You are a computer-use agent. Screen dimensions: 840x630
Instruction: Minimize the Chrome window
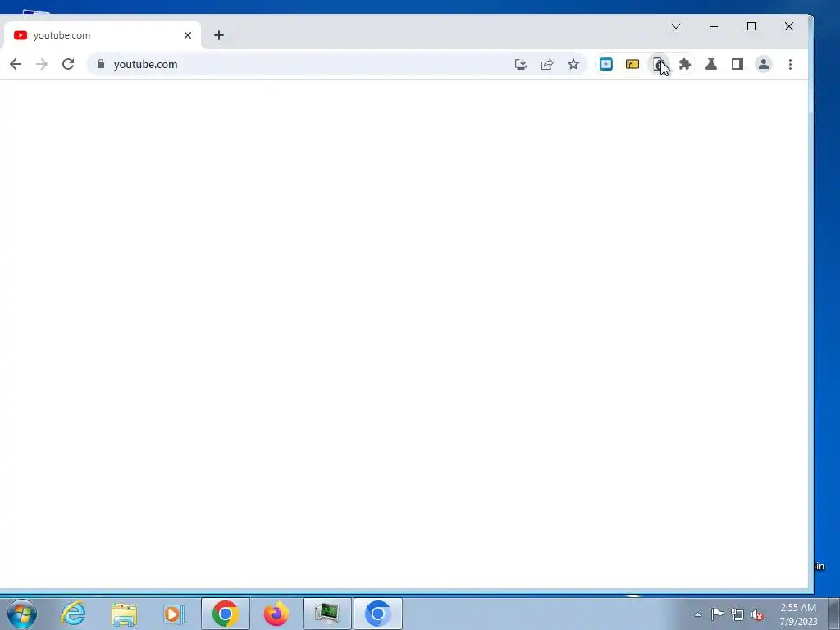(714, 26)
